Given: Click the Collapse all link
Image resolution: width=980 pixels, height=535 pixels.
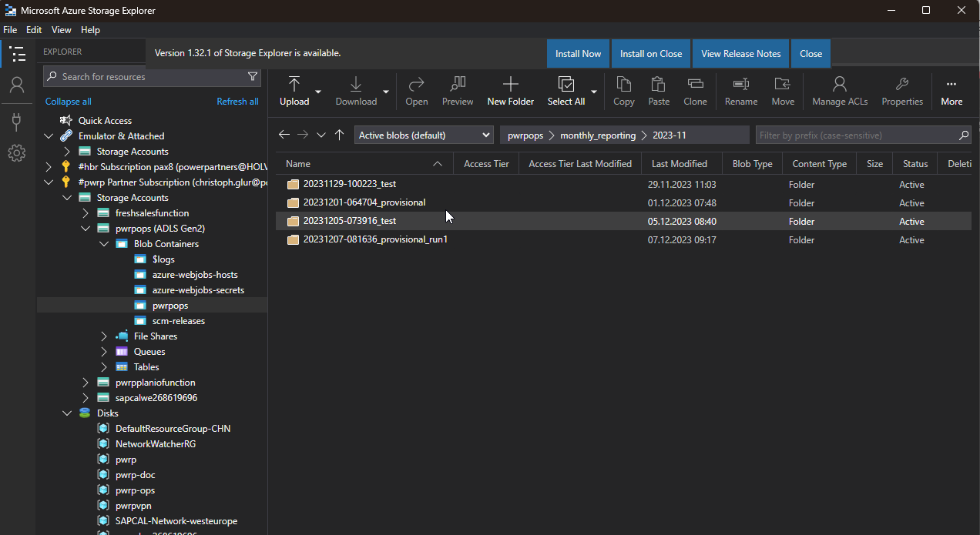Looking at the screenshot, I should tap(68, 102).
